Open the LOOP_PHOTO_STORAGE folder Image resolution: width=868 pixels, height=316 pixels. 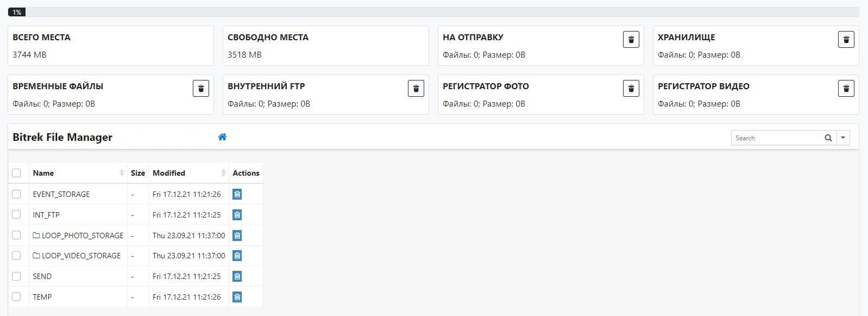(82, 236)
